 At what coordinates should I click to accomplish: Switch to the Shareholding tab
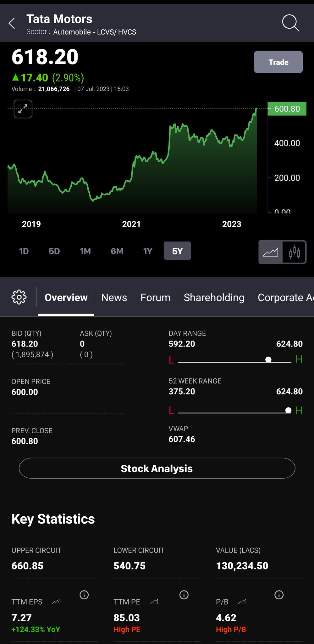point(214,297)
